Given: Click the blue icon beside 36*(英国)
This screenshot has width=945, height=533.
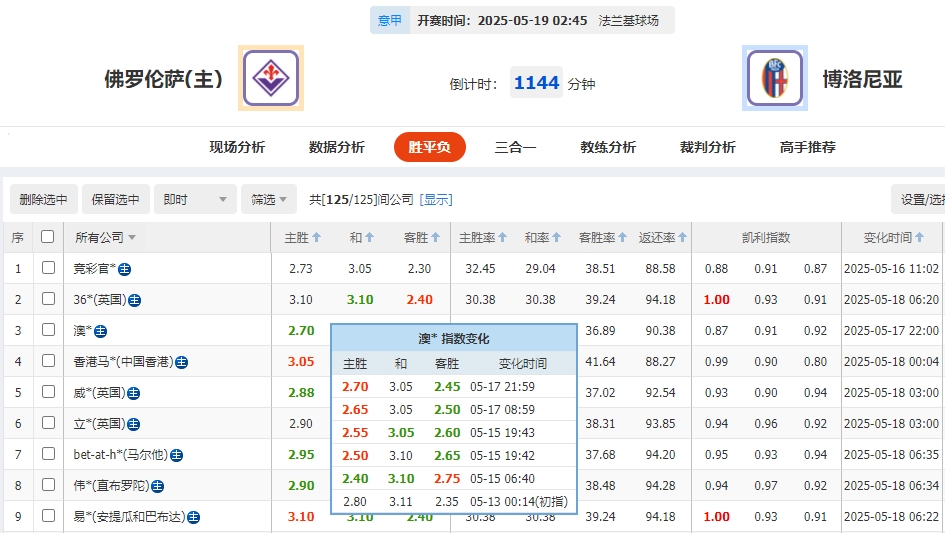Looking at the screenshot, I should click(x=134, y=300).
